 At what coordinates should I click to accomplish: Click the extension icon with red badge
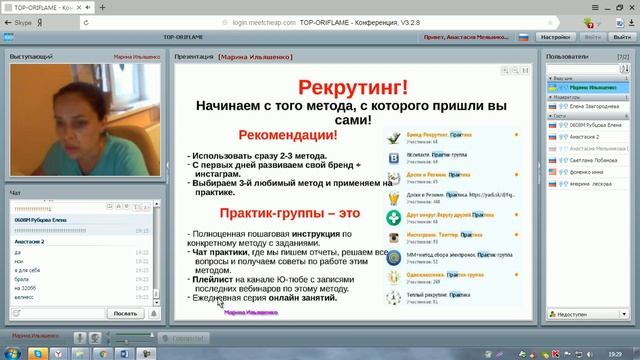click(x=589, y=23)
